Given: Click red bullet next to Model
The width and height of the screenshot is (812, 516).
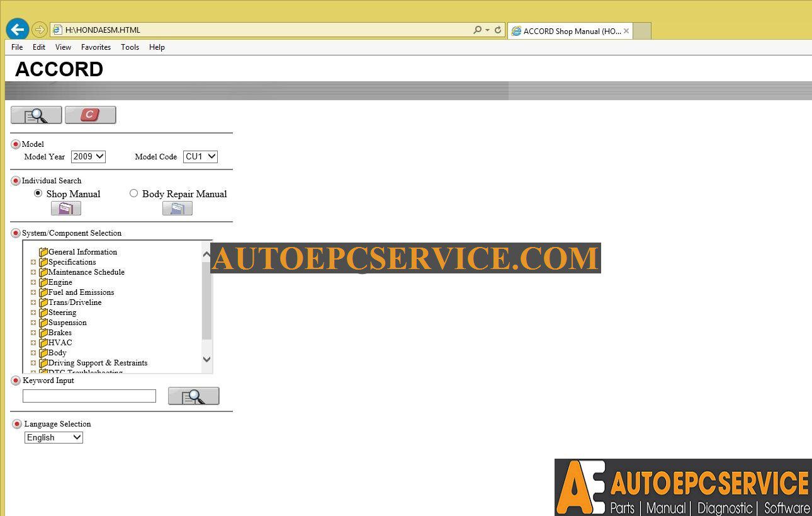Looking at the screenshot, I should (x=16, y=144).
